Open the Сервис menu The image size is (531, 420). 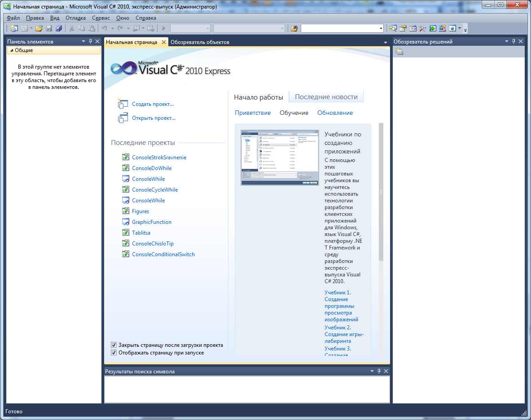(101, 18)
